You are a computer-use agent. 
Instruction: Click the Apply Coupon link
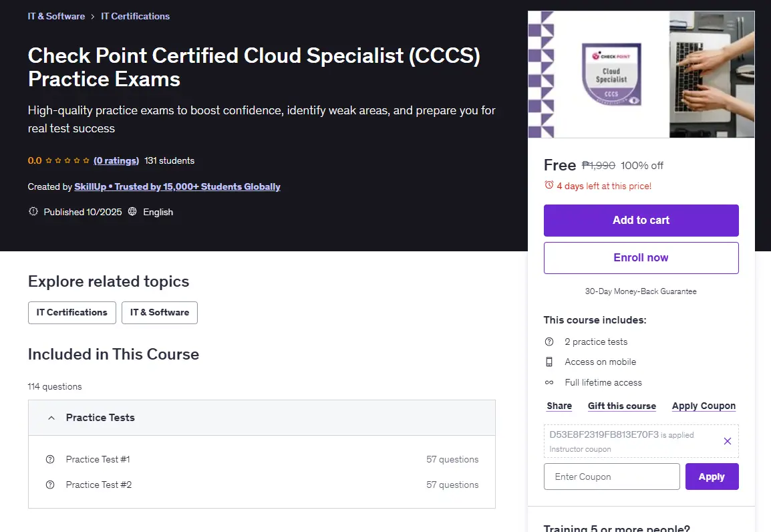click(x=704, y=406)
